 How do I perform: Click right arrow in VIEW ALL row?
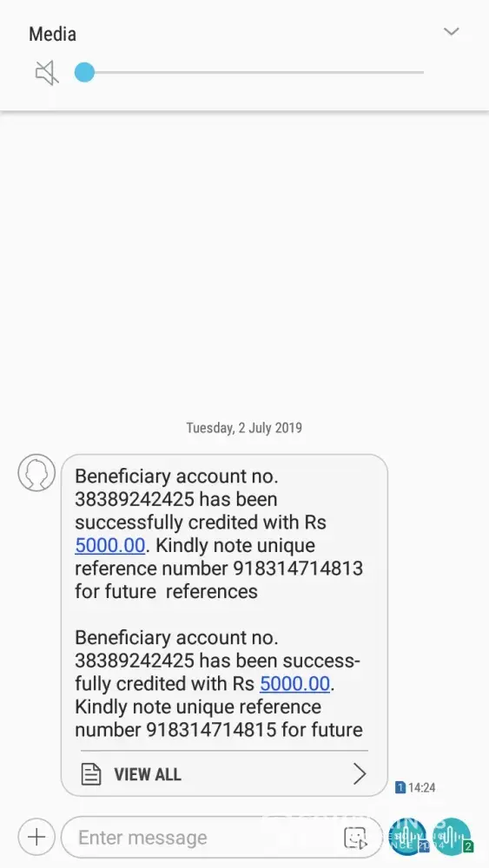coord(360,773)
